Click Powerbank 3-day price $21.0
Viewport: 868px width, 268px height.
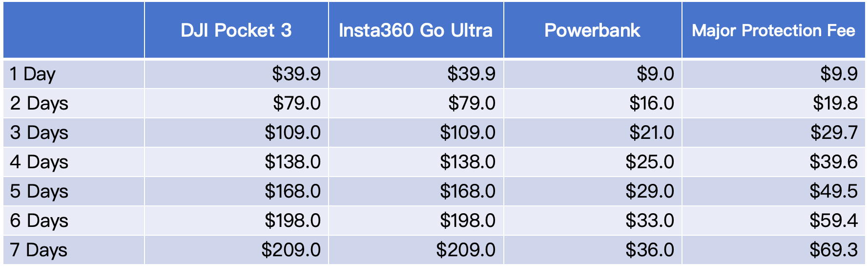(593, 133)
